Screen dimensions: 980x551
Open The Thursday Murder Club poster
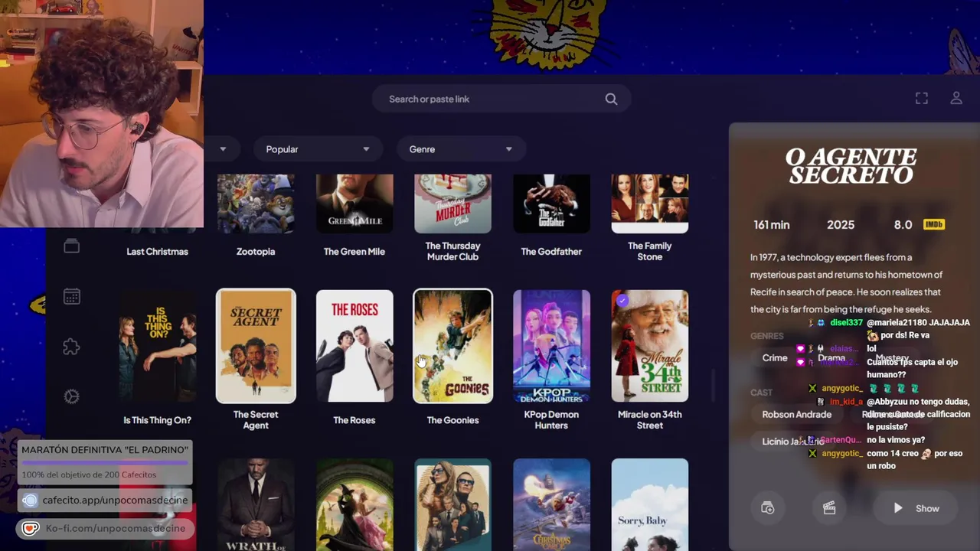453,204
